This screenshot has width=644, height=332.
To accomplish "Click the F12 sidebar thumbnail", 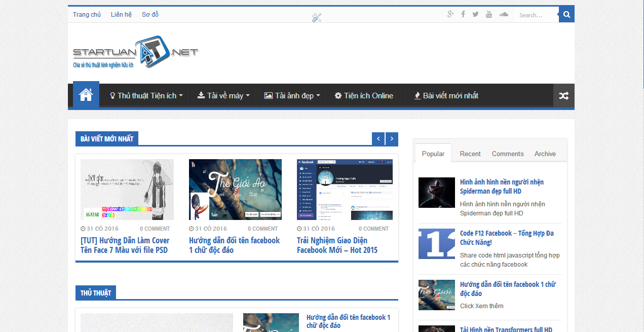I will click(437, 244).
